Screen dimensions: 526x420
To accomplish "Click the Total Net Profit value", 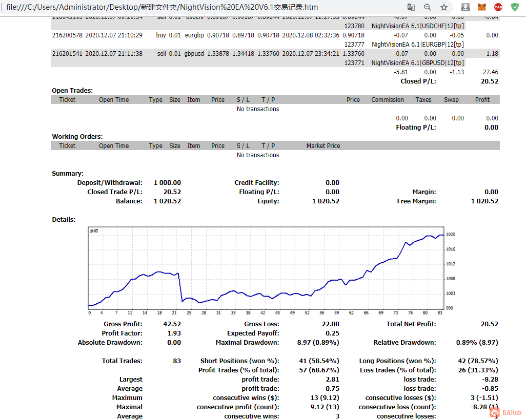I will 489,324.
